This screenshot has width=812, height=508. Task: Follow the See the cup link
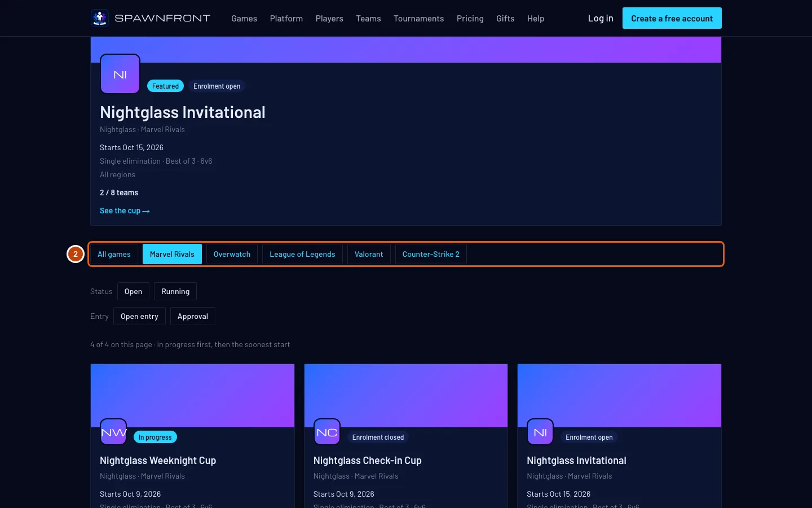(125, 211)
